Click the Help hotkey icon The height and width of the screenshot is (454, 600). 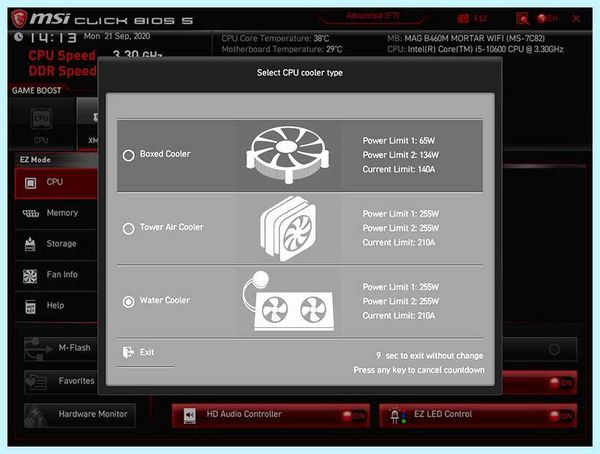point(30,307)
